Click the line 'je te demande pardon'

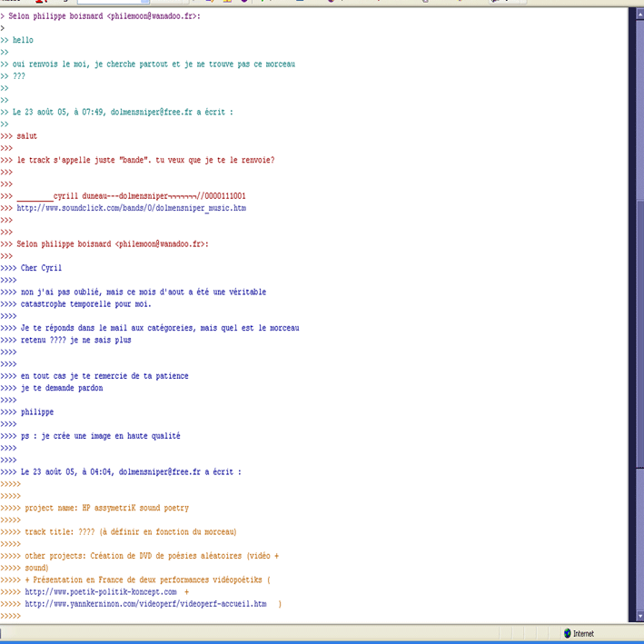[x=52, y=388]
